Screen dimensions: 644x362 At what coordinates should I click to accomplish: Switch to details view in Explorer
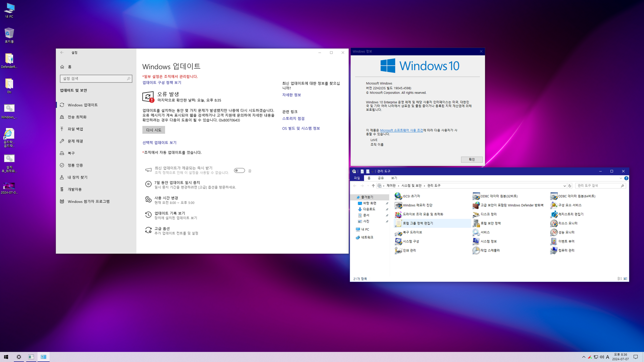pyautogui.click(x=620, y=279)
